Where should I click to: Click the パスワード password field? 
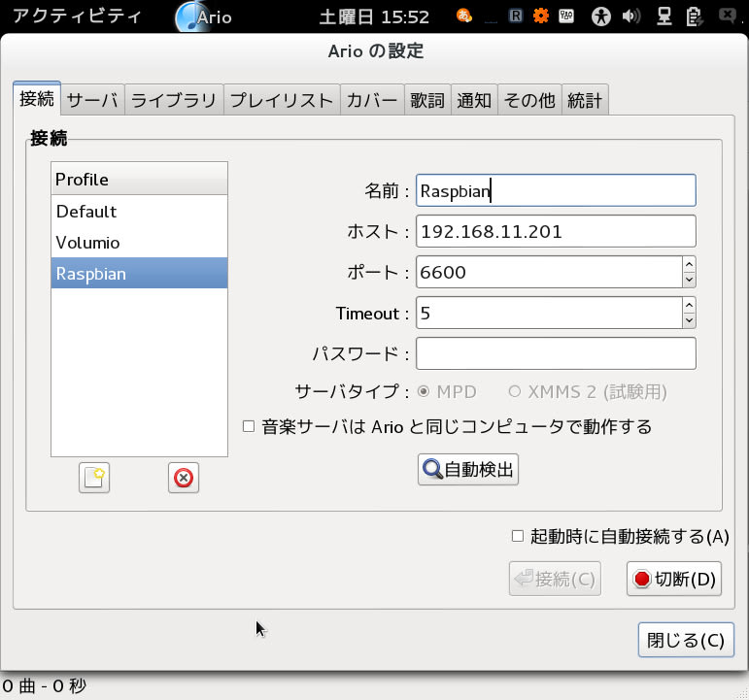click(x=556, y=353)
